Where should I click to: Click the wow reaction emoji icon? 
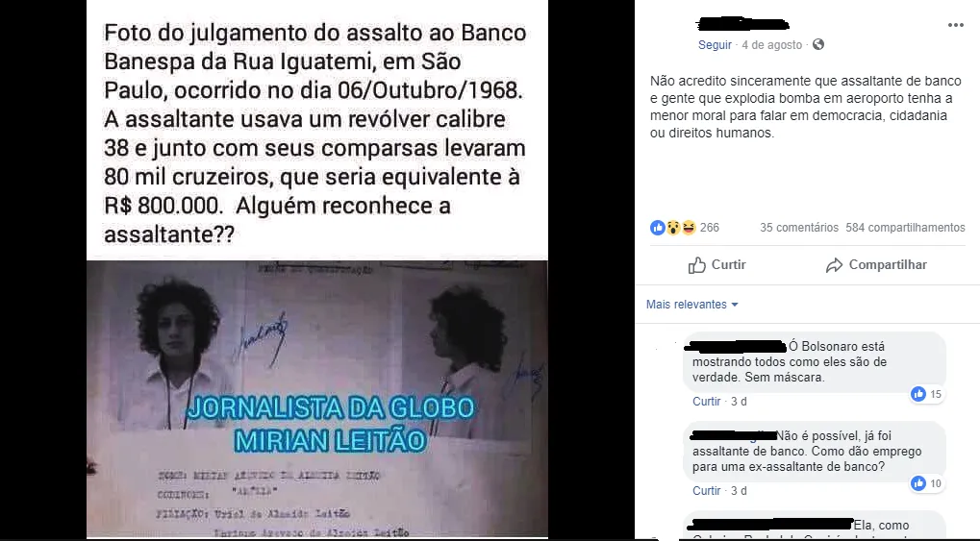[673, 228]
